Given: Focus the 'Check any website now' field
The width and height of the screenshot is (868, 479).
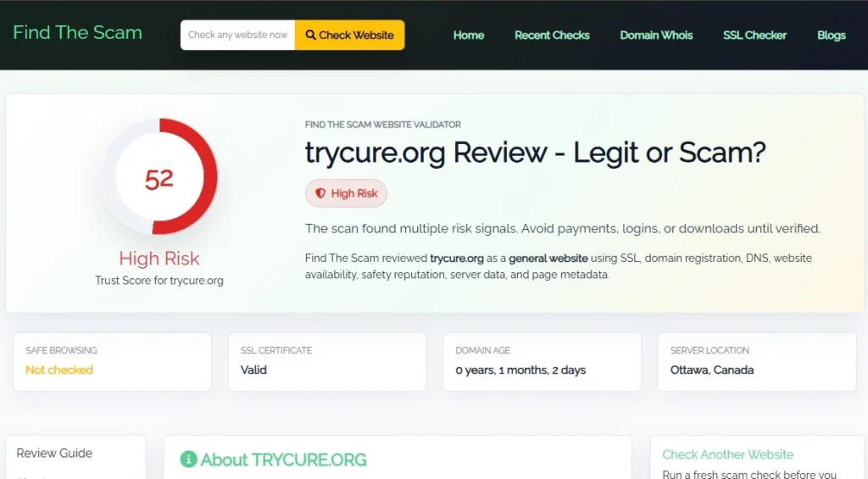Looking at the screenshot, I should click(x=237, y=35).
